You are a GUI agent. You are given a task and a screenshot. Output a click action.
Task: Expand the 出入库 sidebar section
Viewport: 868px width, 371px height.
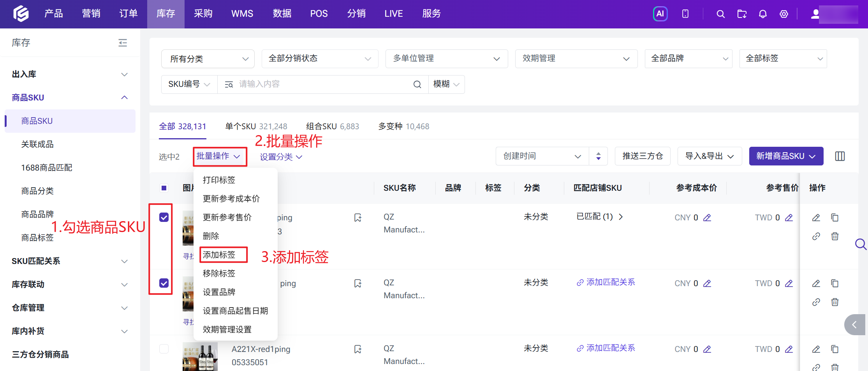pos(70,74)
